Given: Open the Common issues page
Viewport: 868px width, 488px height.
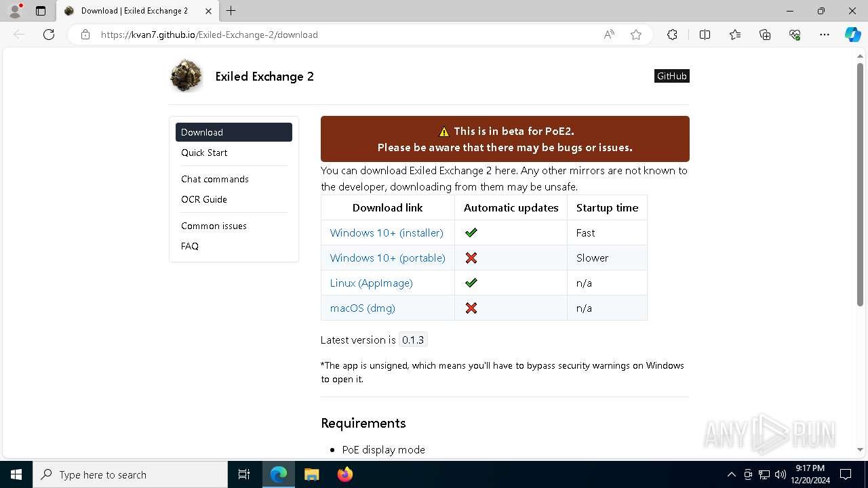Looking at the screenshot, I should (214, 226).
